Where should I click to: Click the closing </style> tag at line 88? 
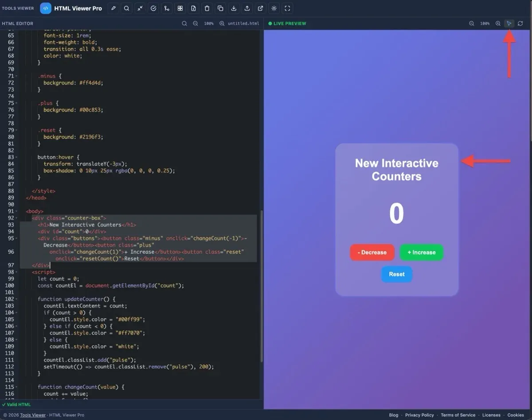43,191
